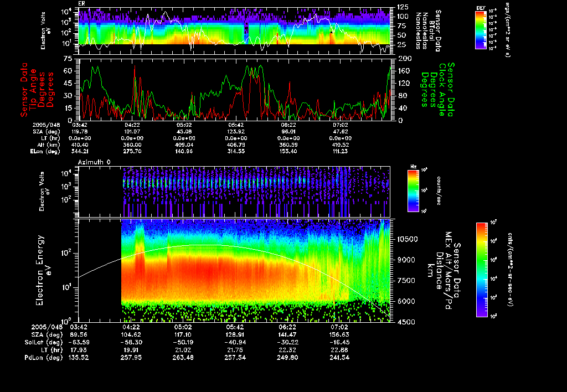567x392 pixels.
Task: Click the 'Distance' axis label
Action: (439, 271)
